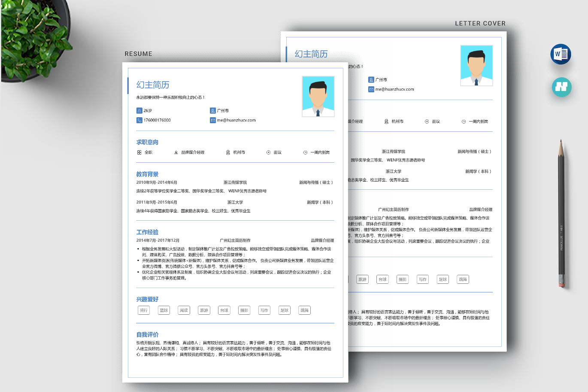
Task: Click the phone icon beside 176000176000
Action: coord(139,120)
